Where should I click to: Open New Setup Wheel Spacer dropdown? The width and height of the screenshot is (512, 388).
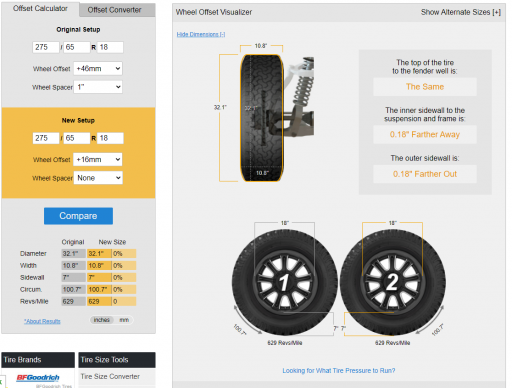[98, 178]
